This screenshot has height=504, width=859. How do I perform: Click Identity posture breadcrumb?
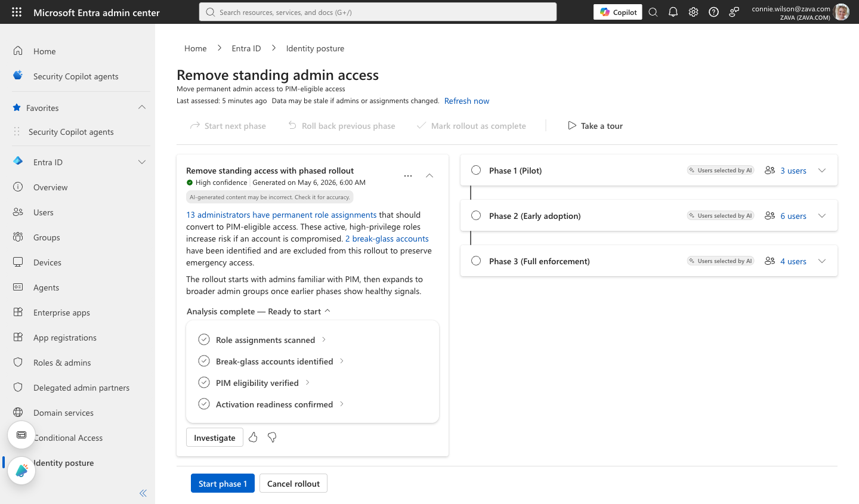click(x=315, y=48)
